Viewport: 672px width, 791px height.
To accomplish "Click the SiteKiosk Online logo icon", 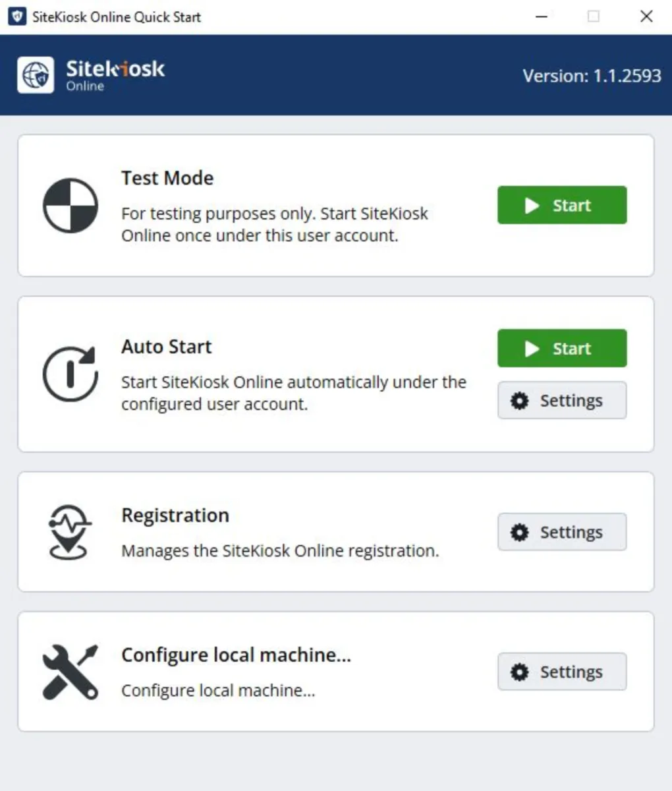I will [x=36, y=75].
